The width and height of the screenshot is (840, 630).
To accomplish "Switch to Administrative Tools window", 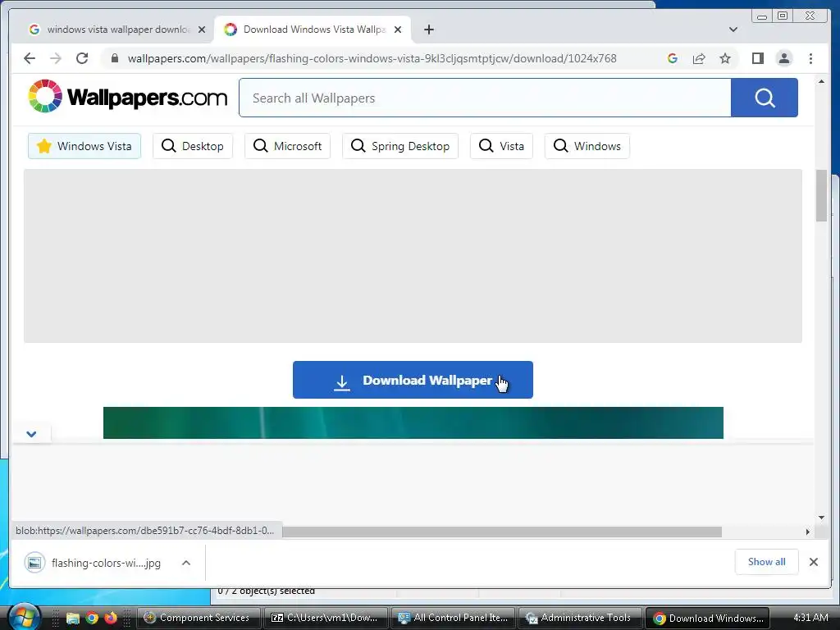I will [x=580, y=618].
